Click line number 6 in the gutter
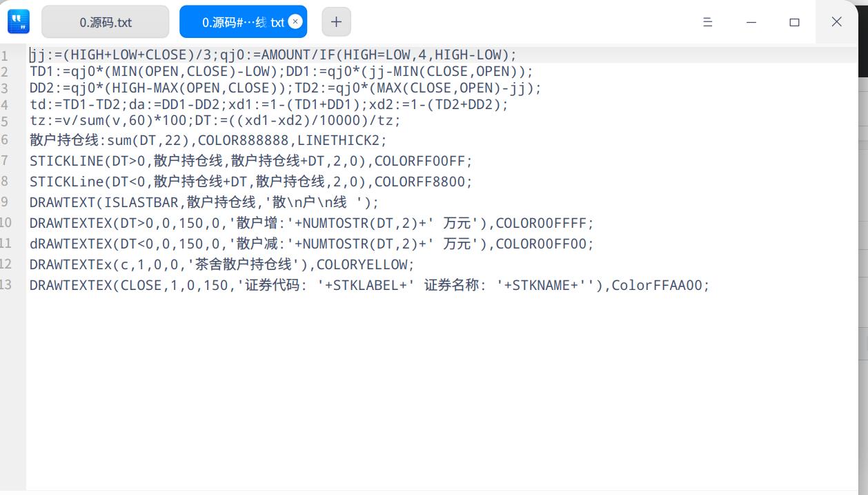This screenshot has height=495, width=868. 10,140
